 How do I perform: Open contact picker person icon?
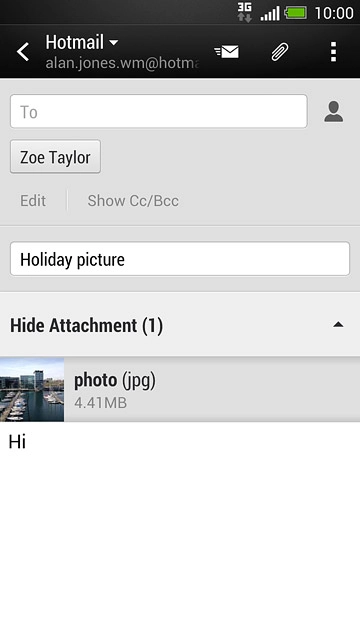click(x=334, y=111)
